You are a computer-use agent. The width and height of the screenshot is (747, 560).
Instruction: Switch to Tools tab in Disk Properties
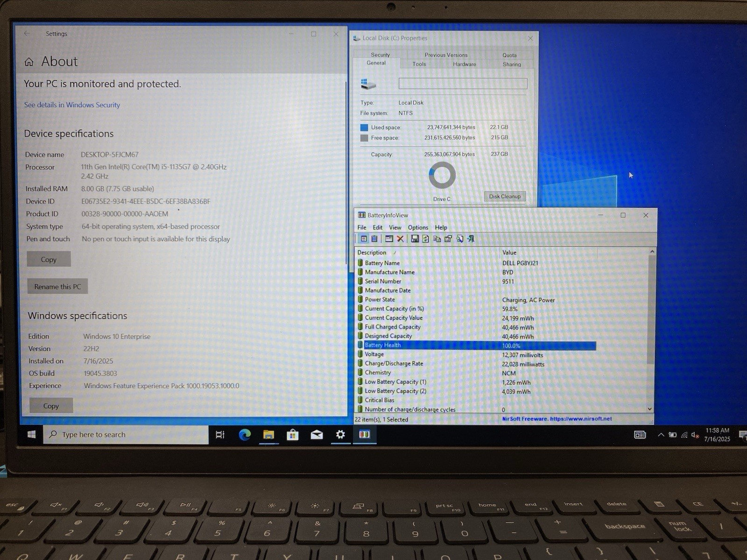[x=419, y=64]
